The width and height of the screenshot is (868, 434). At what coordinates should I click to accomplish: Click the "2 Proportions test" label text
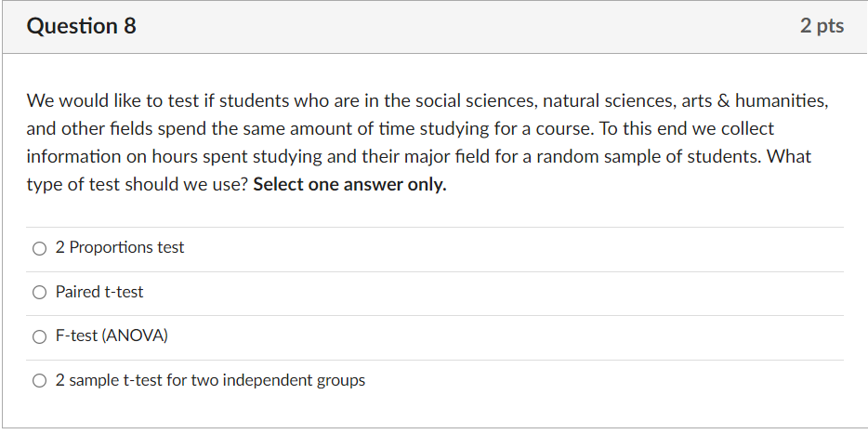coord(120,247)
